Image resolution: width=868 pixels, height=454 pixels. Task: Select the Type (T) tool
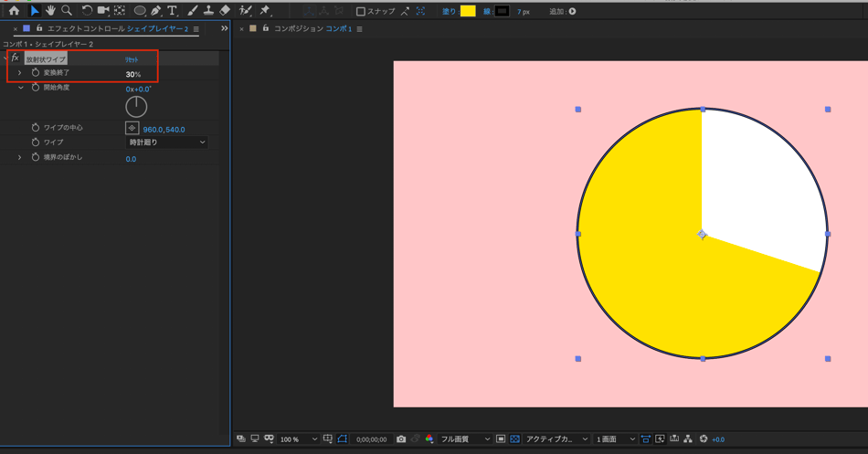click(172, 11)
